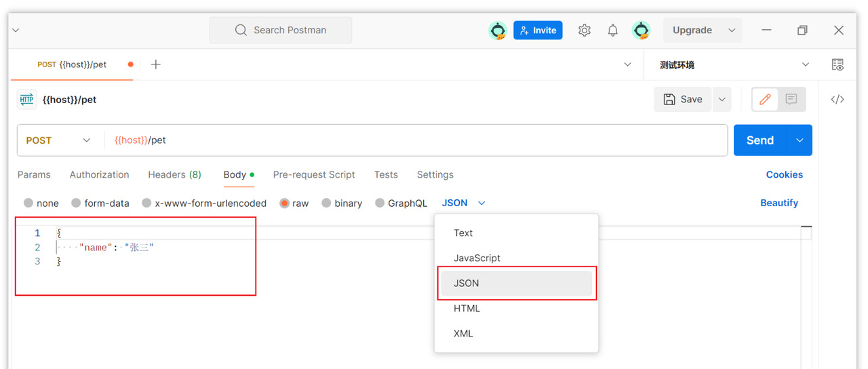The image size is (868, 369).
Task: Click the search magnifier icon
Action: [x=241, y=31]
